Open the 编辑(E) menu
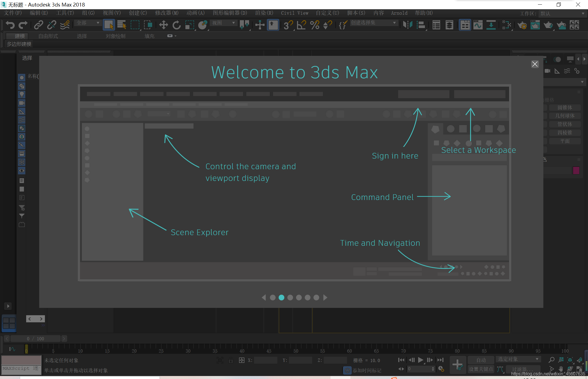The height and width of the screenshot is (379, 588). pos(39,13)
